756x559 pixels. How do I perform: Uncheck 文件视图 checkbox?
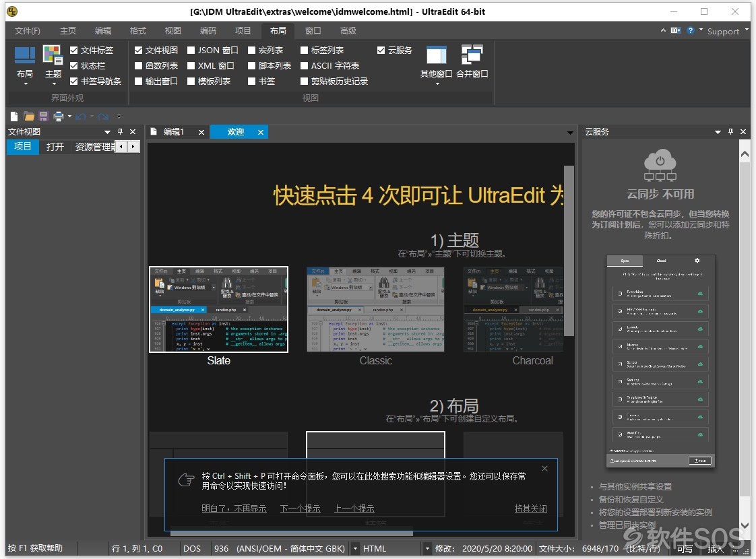click(x=138, y=50)
